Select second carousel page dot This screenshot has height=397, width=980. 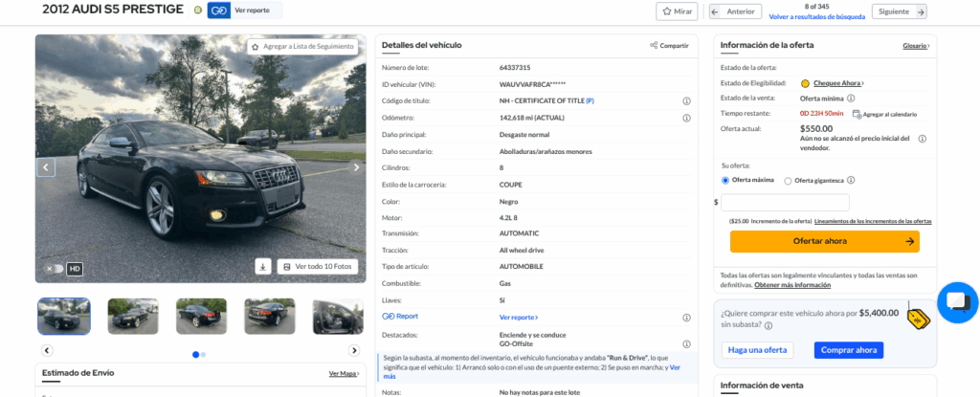tap(203, 355)
